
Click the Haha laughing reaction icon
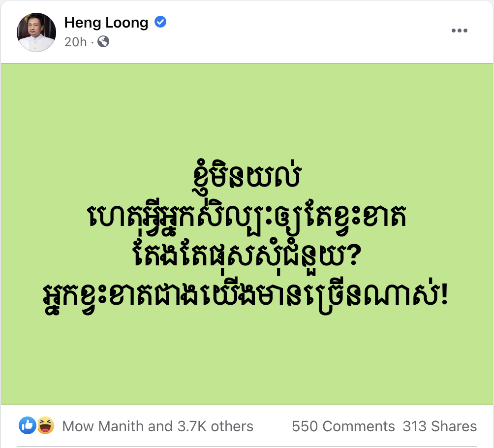(x=45, y=425)
